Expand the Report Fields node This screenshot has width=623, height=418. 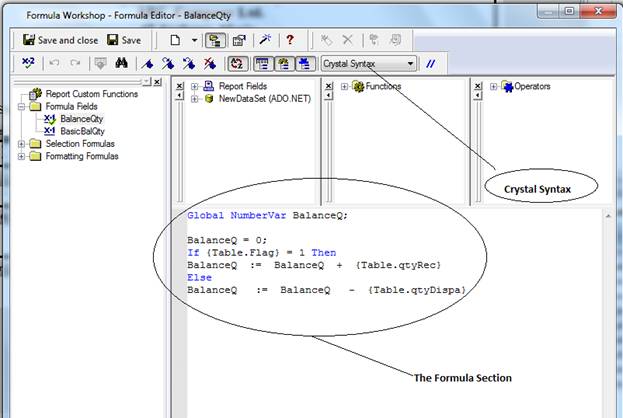pyautogui.click(x=194, y=86)
